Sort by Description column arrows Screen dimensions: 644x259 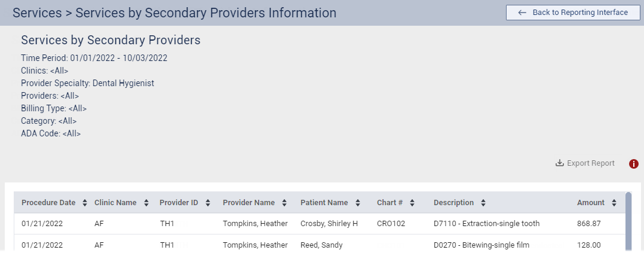point(483,203)
